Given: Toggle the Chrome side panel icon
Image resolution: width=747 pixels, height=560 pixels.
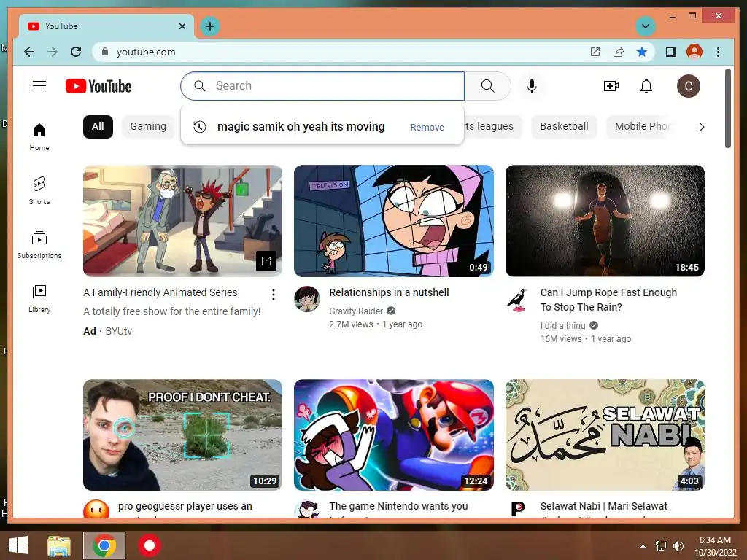Looking at the screenshot, I should click(x=671, y=52).
